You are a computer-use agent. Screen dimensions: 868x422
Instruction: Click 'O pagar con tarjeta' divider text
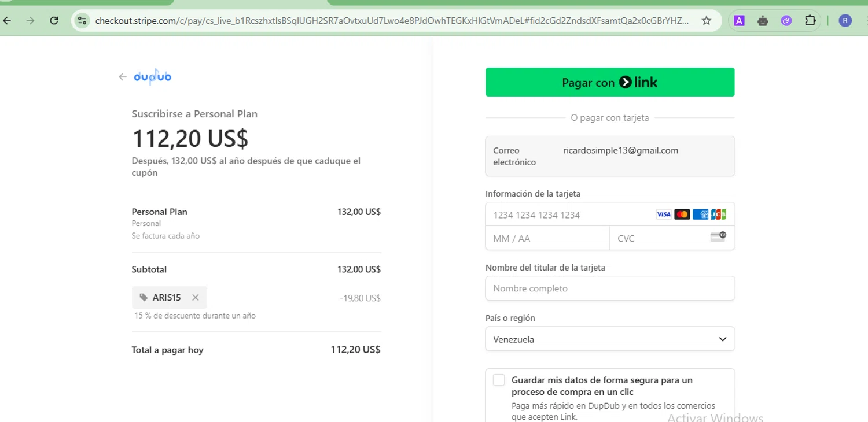point(610,117)
